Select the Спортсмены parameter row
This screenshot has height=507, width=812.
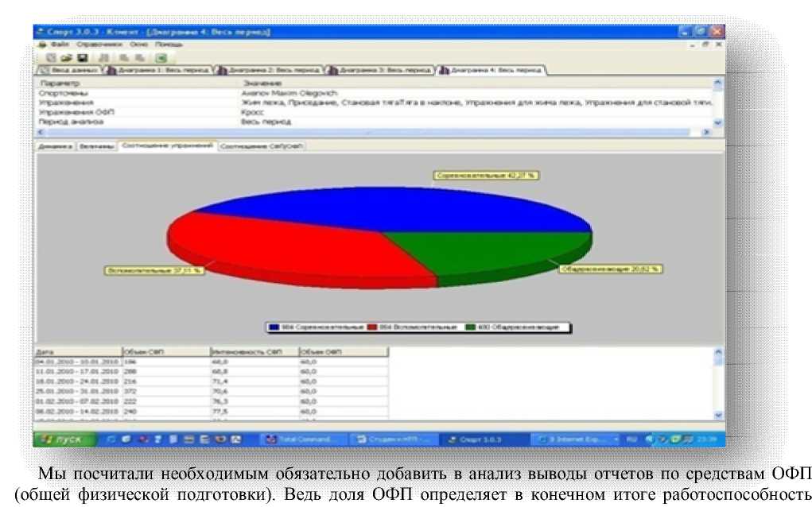tap(374, 93)
